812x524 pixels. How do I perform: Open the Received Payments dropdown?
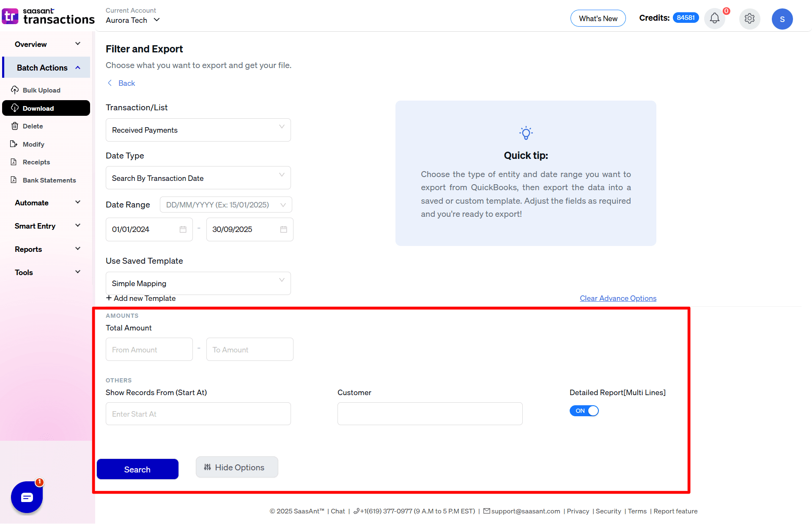197,130
